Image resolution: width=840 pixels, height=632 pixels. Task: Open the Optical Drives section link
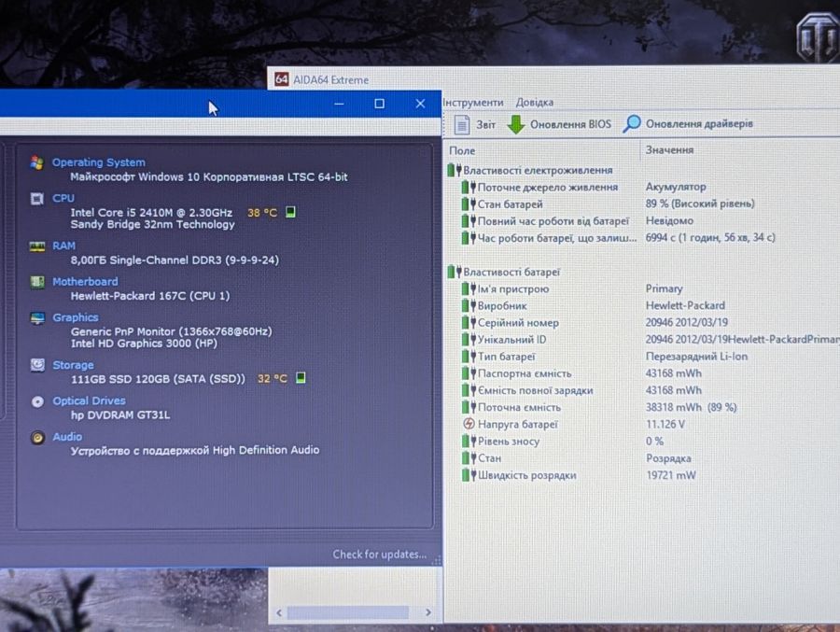89,401
